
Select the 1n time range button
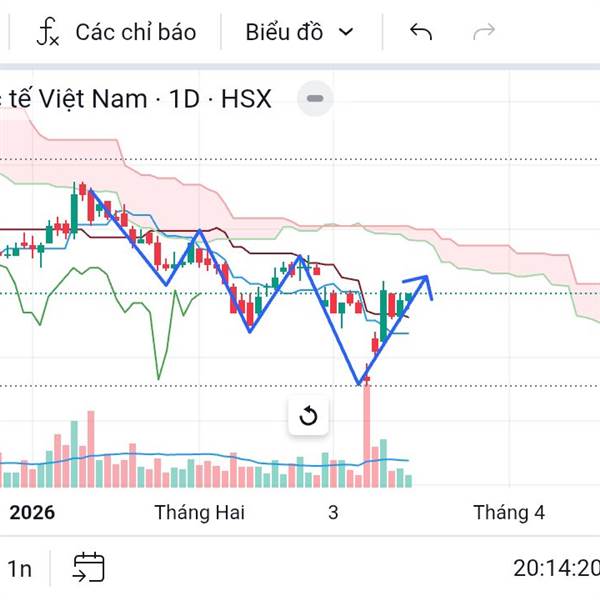pos(20,569)
